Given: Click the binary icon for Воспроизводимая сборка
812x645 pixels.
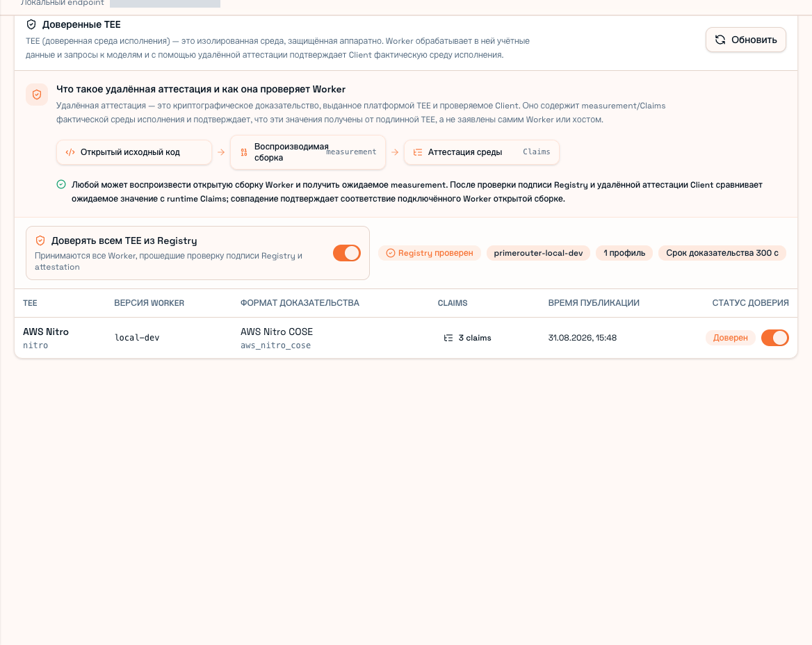Looking at the screenshot, I should pos(244,152).
